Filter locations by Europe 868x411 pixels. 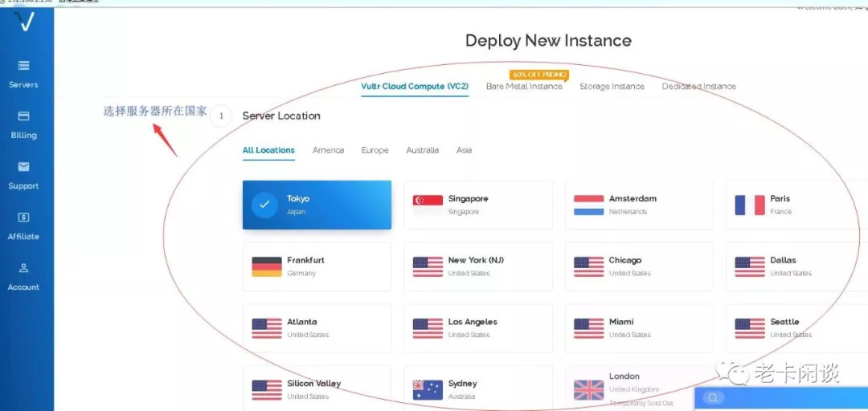pos(375,150)
